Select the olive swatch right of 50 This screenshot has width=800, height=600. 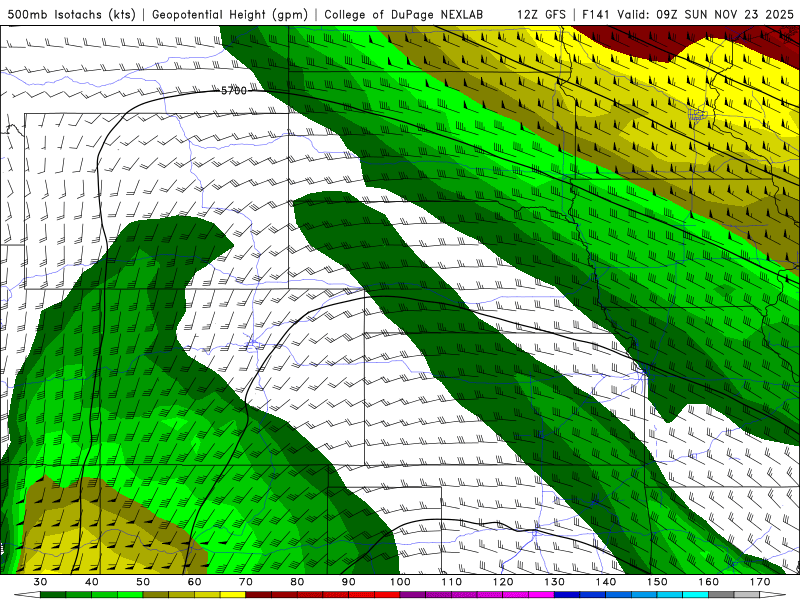pos(156,595)
